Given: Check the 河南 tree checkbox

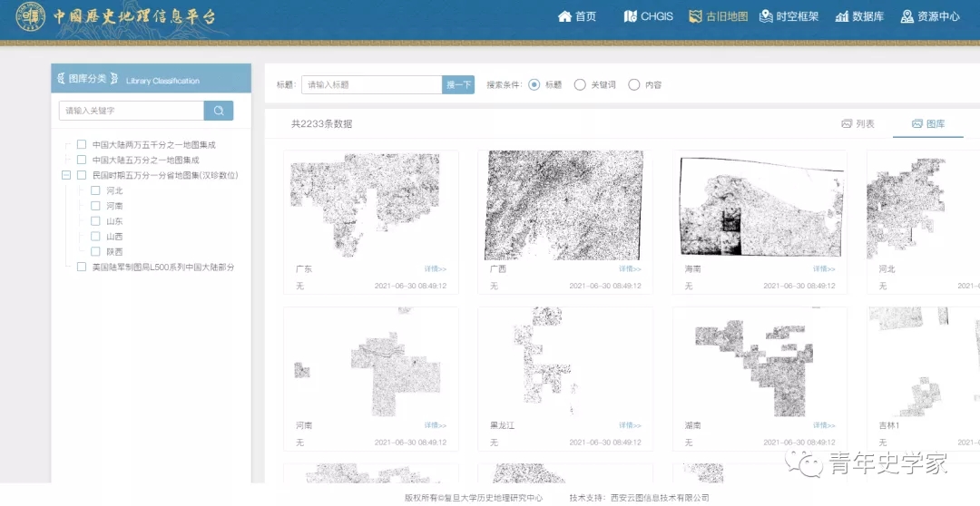Looking at the screenshot, I should click(x=95, y=206).
